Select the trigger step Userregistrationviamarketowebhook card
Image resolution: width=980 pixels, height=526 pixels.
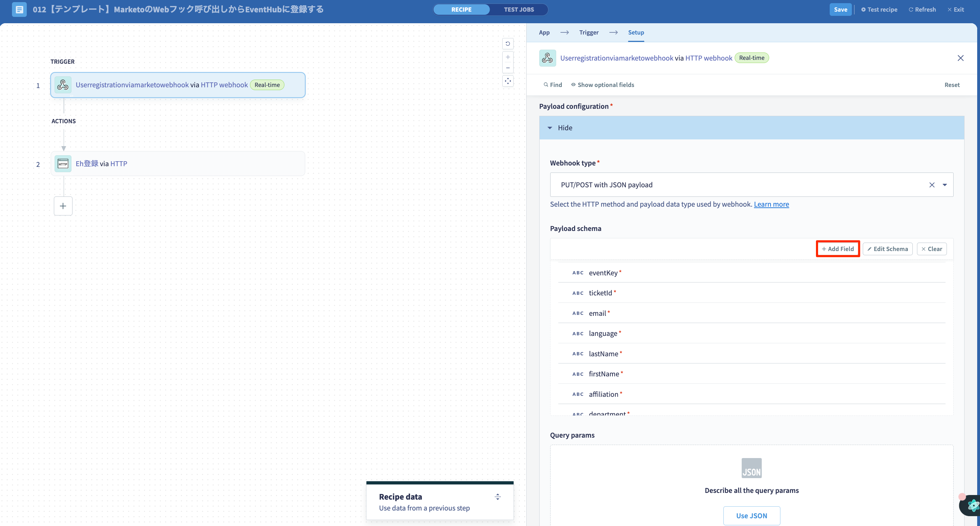178,85
